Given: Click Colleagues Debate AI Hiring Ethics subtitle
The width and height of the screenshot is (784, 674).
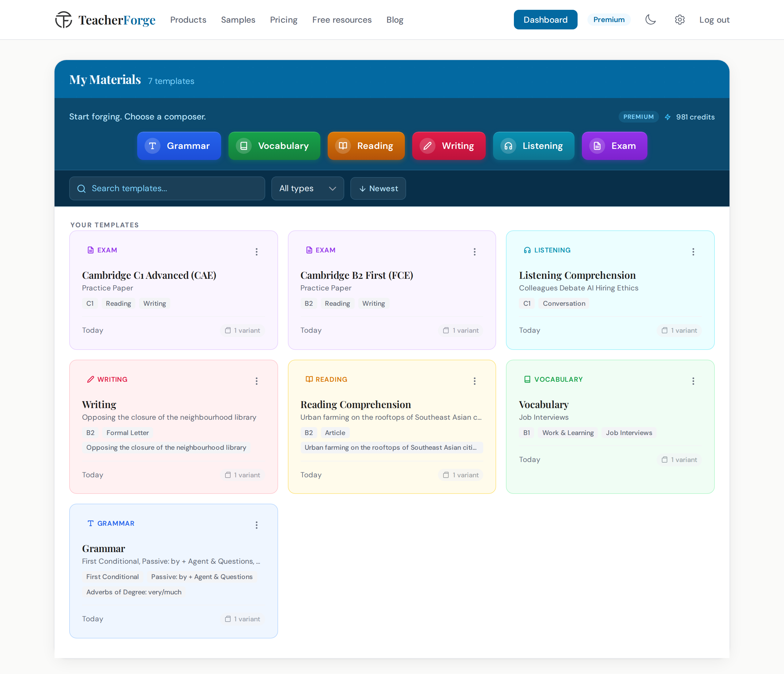Looking at the screenshot, I should (x=579, y=288).
